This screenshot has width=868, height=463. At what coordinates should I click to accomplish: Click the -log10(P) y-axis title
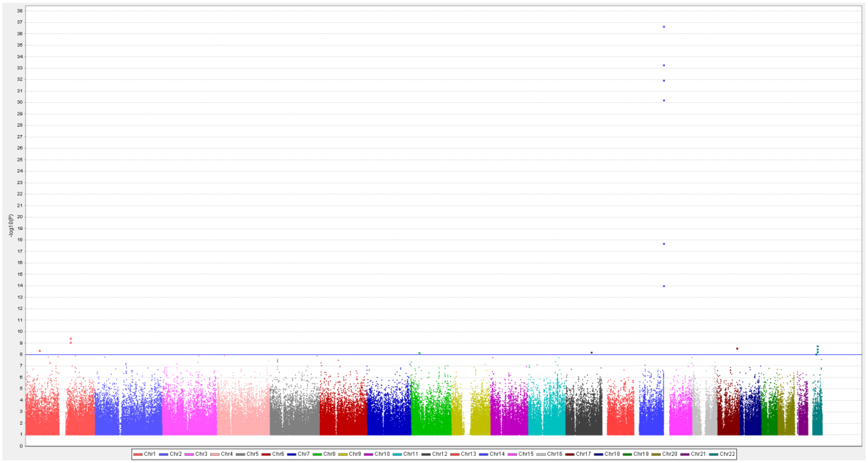point(11,226)
